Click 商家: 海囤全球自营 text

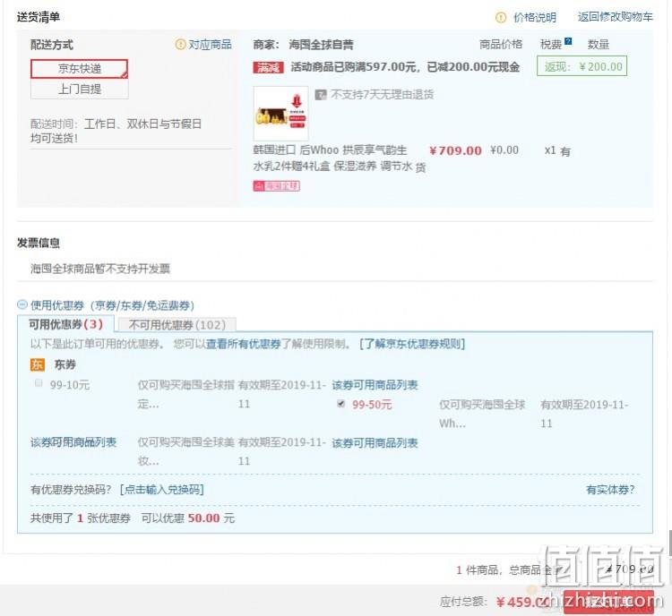coord(303,44)
